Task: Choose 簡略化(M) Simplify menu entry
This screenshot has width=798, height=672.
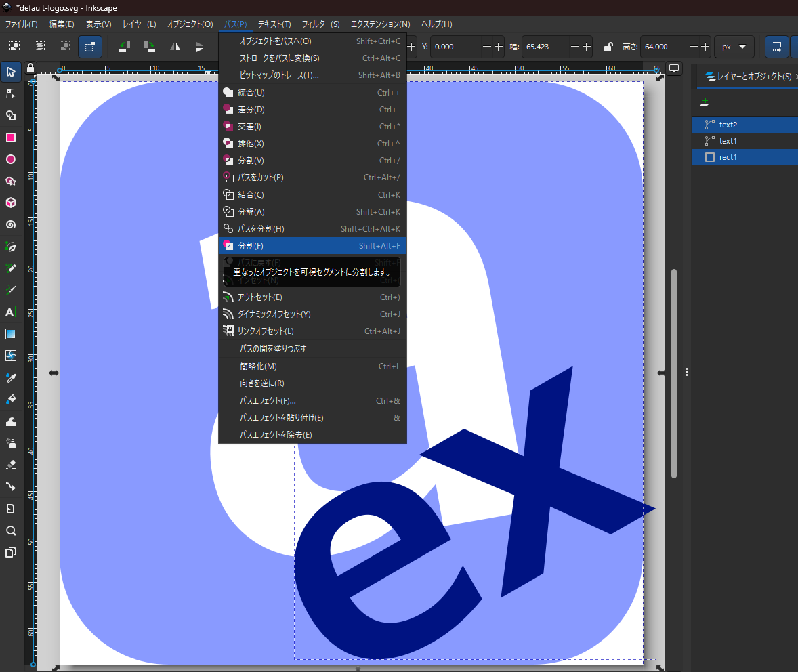Action: 258,366
